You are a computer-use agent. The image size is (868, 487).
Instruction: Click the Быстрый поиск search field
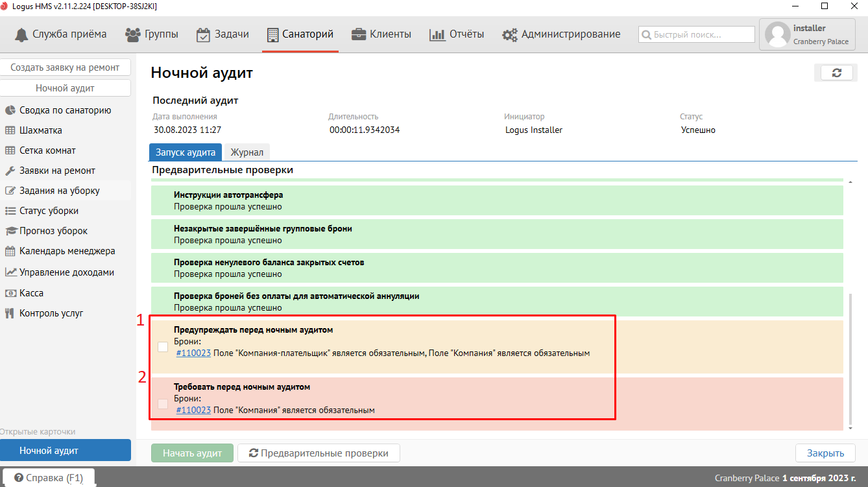697,34
